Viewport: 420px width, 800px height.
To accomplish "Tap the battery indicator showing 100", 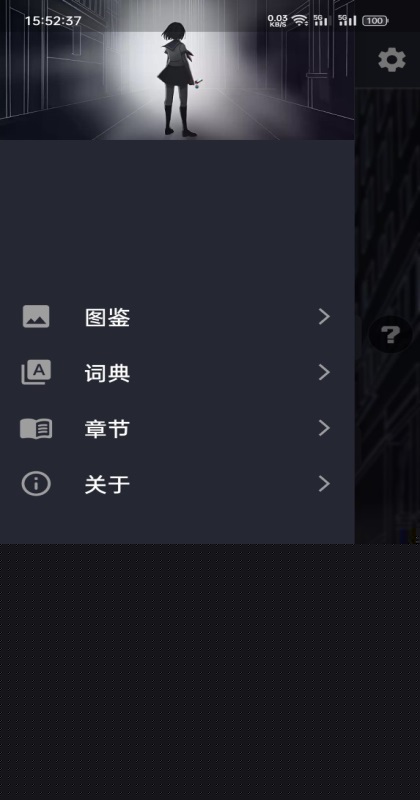I will [375, 21].
